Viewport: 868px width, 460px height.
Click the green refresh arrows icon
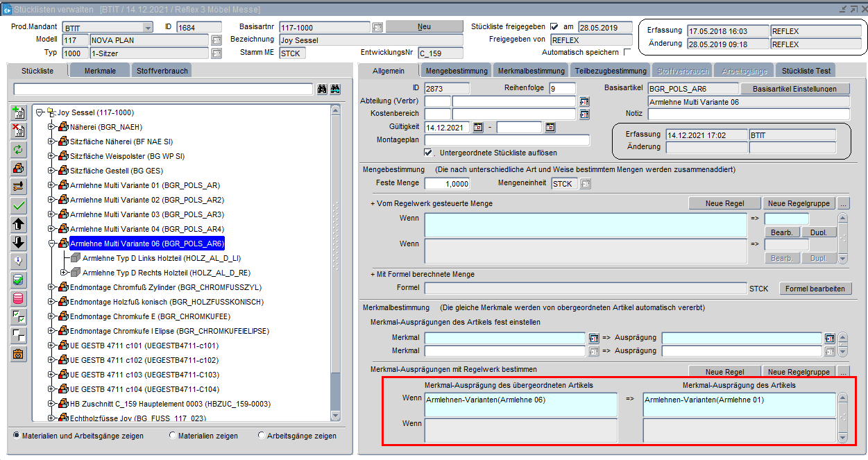click(x=19, y=149)
